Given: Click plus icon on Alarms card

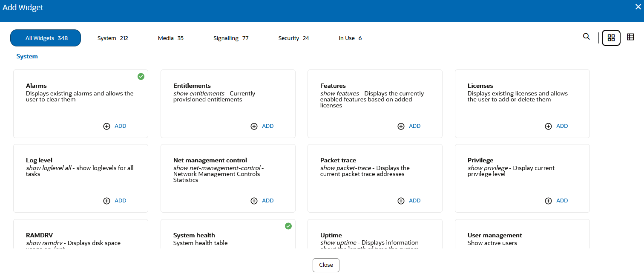Looking at the screenshot, I should click(107, 126).
